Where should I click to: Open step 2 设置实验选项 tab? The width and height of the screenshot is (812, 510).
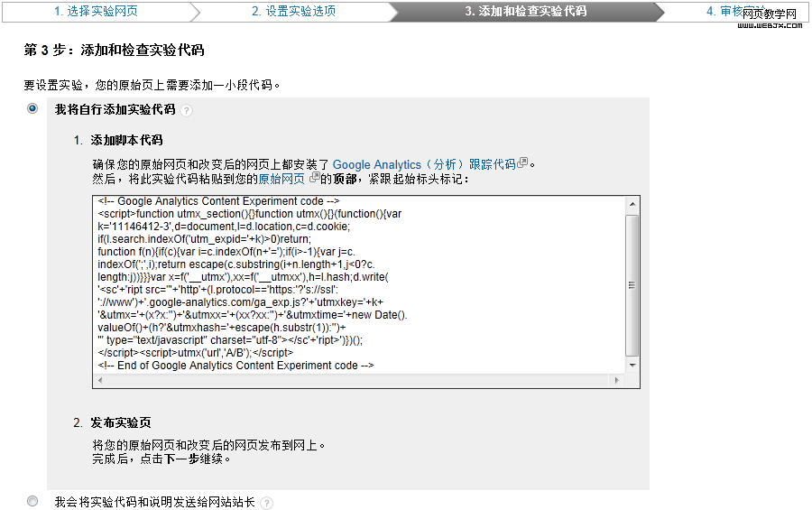tap(293, 11)
